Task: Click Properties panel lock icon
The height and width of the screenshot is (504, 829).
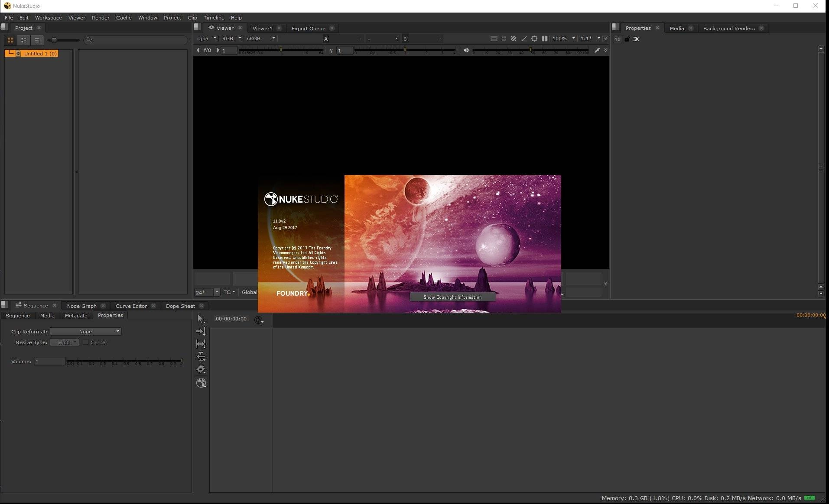Action: point(627,39)
